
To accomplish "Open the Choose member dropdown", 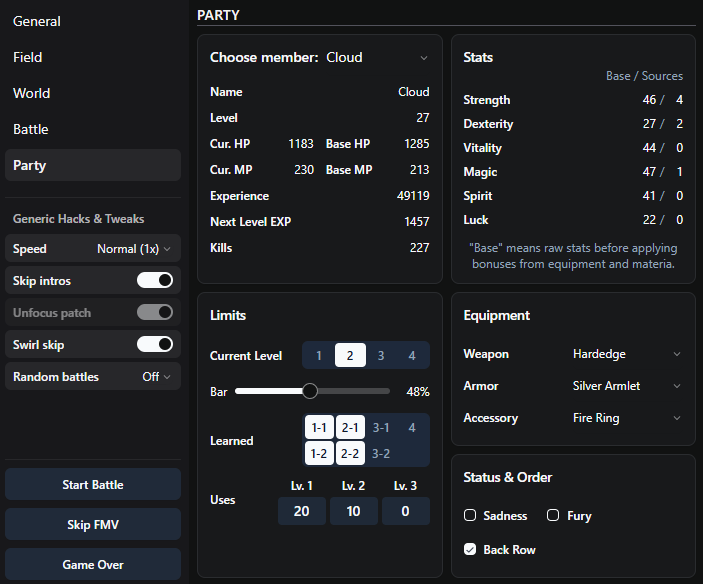I will coord(377,57).
